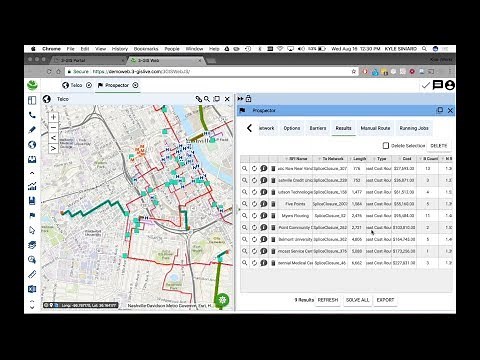Open the SFI Name column filter arrow

click(286, 159)
